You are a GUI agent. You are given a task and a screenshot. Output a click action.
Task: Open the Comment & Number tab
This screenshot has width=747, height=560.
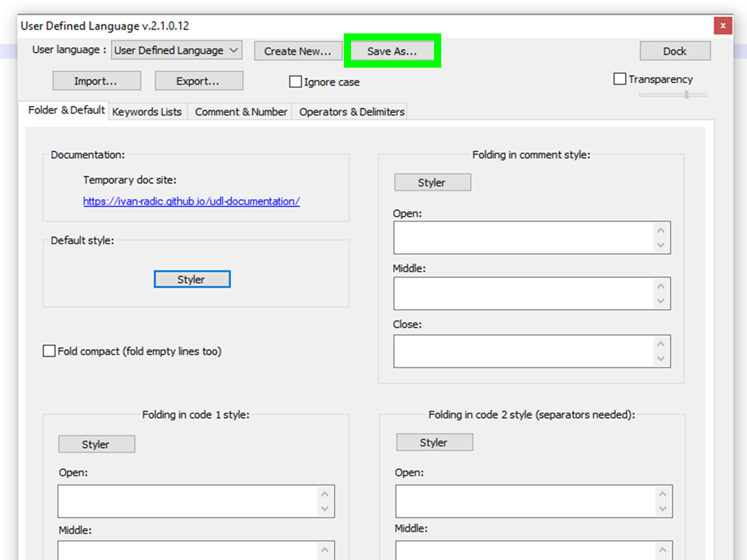241,112
